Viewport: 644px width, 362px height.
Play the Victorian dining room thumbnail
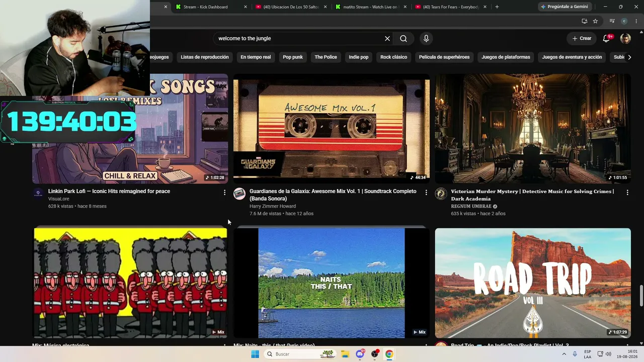pyautogui.click(x=533, y=129)
